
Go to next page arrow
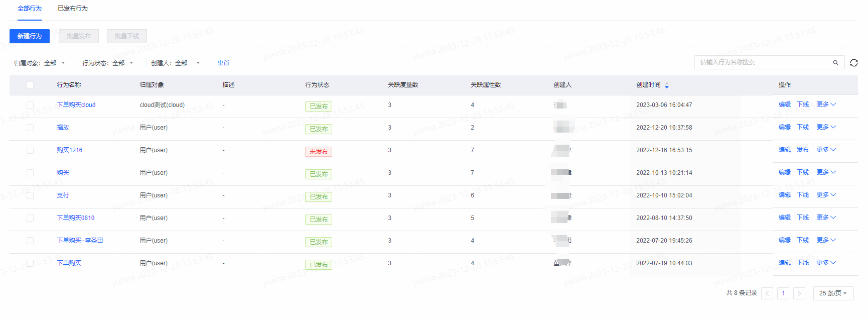799,293
